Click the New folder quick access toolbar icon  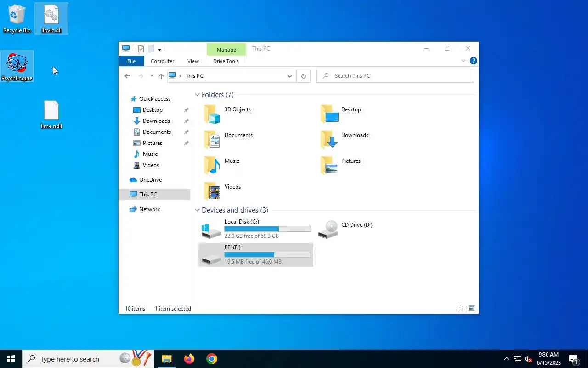click(x=151, y=49)
